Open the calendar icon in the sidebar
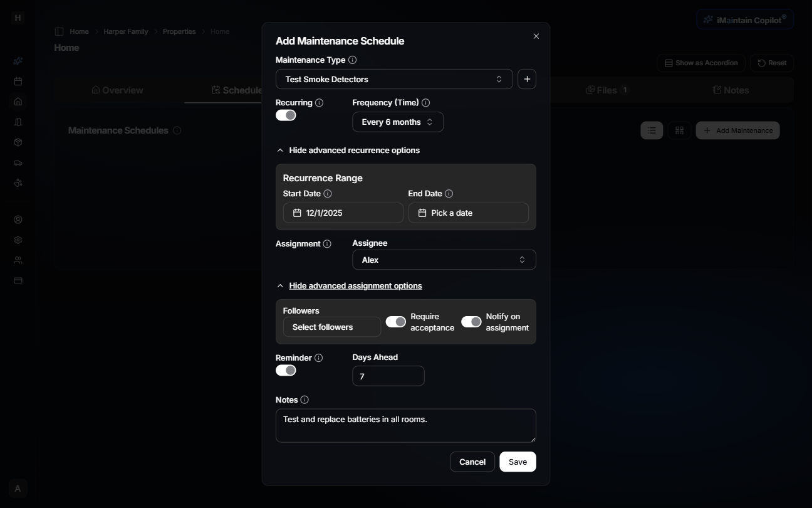The width and height of the screenshot is (812, 508). click(x=18, y=81)
